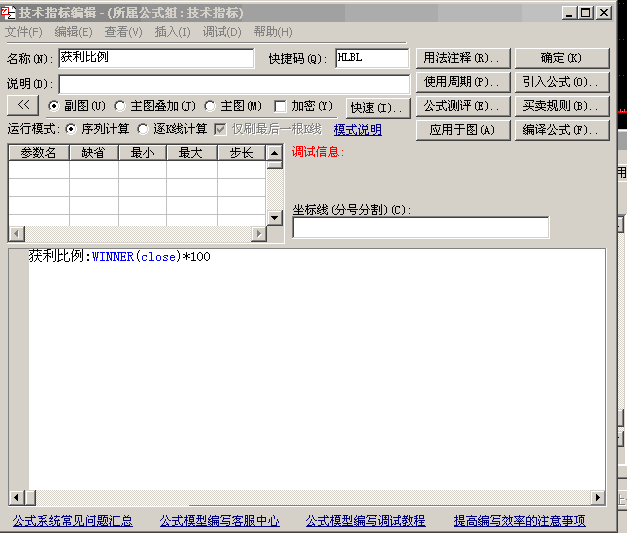Screen dimensions: 627x533
Task: Open 公式模型编写调试教程 link
Action: point(365,521)
